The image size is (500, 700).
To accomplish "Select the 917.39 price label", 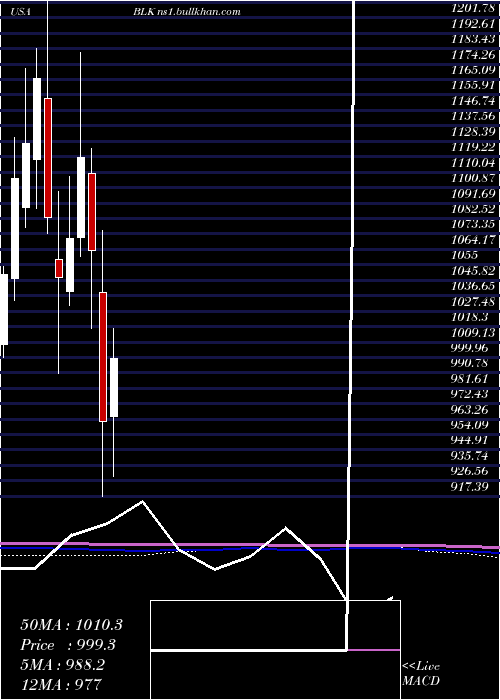I will [x=470, y=487].
